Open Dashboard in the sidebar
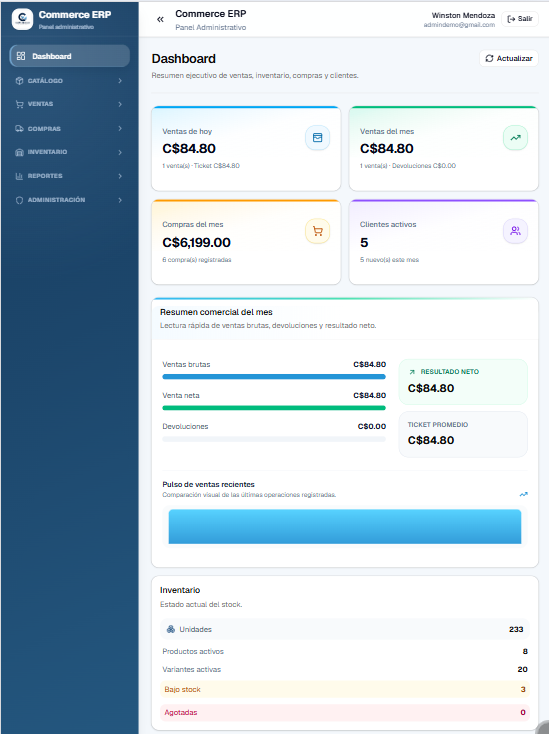The image size is (549, 734). point(70,56)
